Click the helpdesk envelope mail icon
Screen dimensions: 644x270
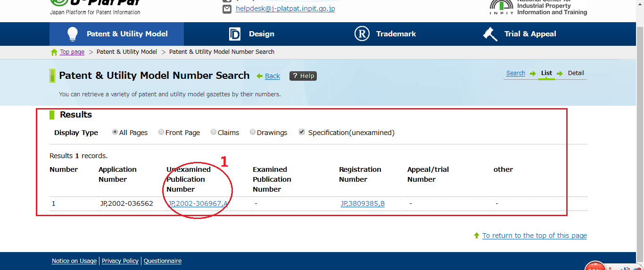click(x=227, y=9)
